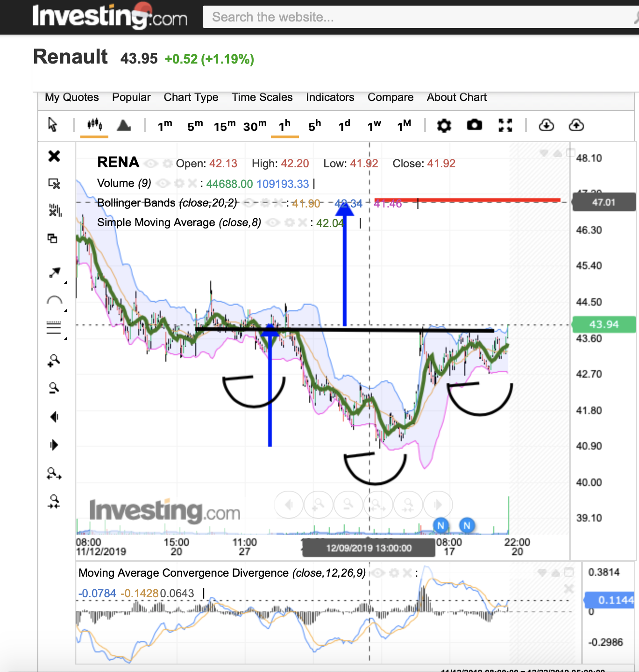Click the 43.94 current price label
The width and height of the screenshot is (639, 672).
[604, 324]
